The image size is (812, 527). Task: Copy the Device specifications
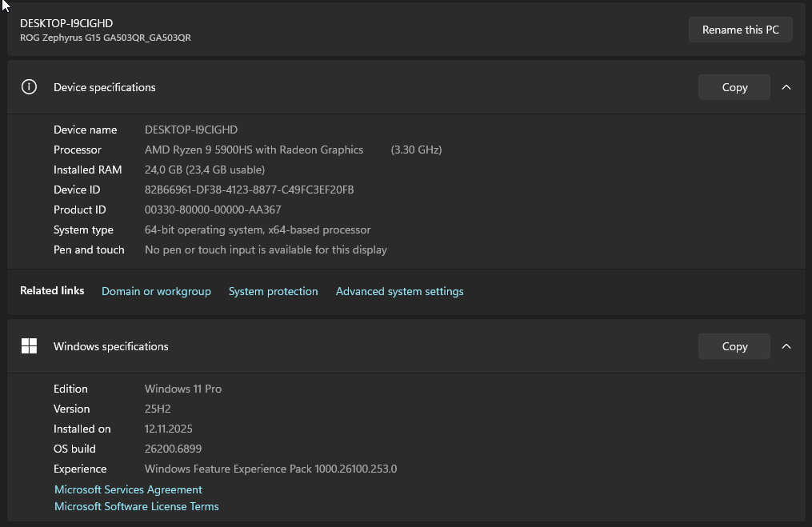click(x=734, y=87)
